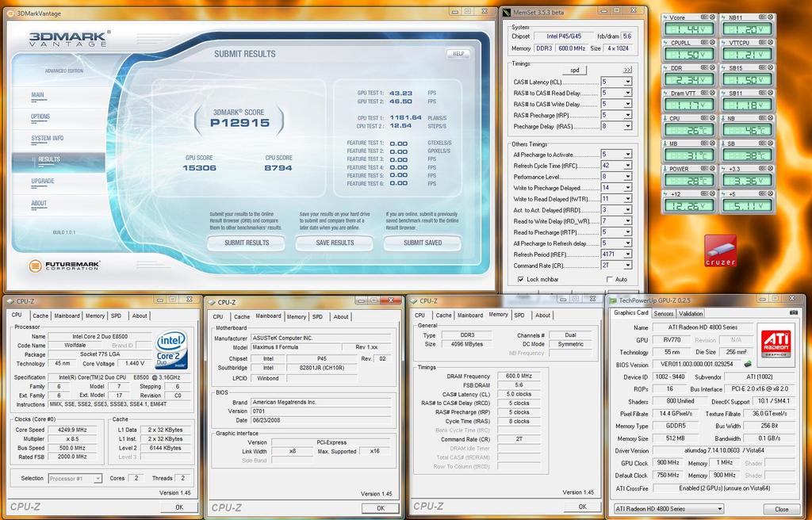The image size is (812, 520).
Task: Click the P12915 3DMark score
Action: (239, 123)
